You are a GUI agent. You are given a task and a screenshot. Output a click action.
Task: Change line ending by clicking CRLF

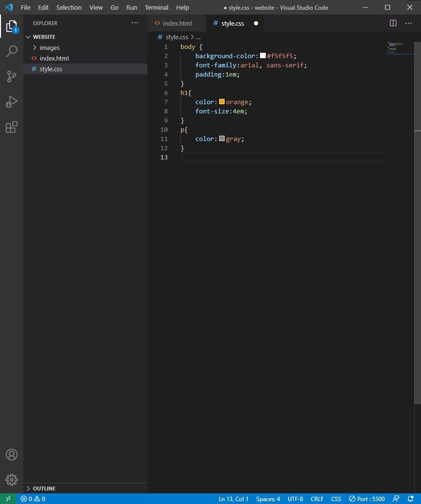317,499
